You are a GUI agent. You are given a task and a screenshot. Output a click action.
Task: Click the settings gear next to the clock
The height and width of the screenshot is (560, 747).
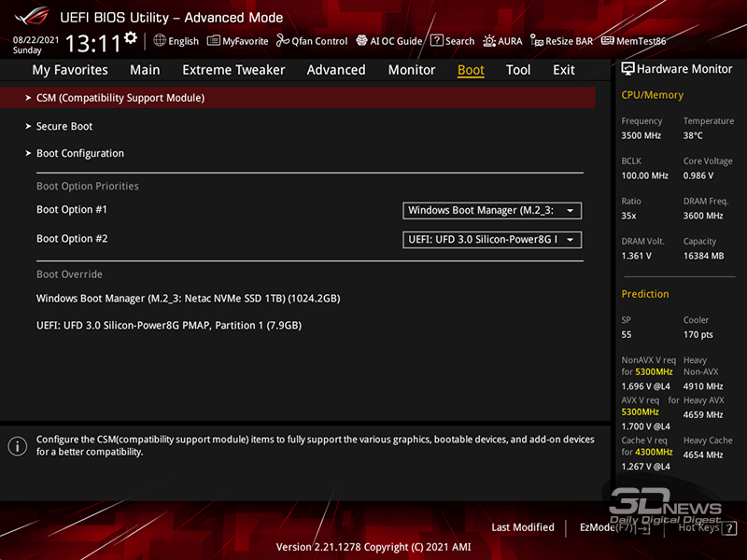131,38
